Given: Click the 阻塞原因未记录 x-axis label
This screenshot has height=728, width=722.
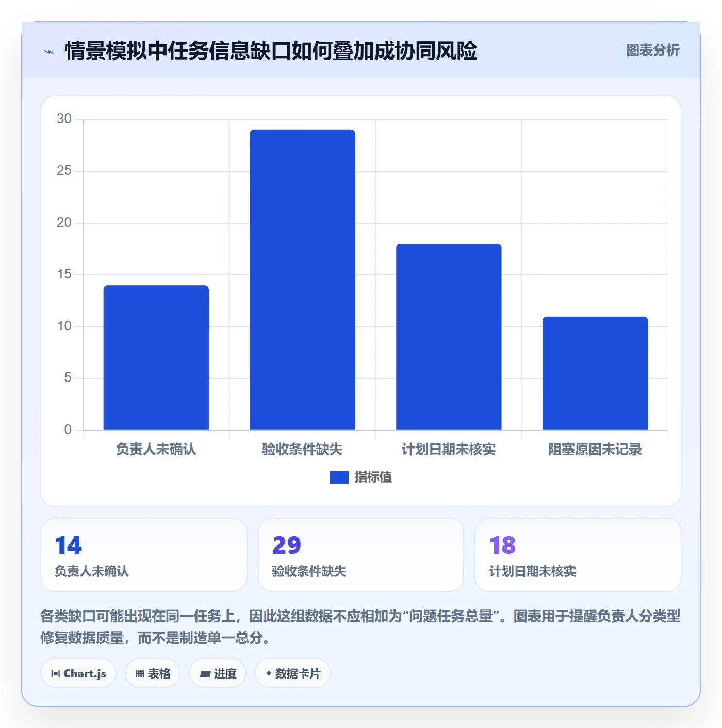Looking at the screenshot, I should 595,450.
